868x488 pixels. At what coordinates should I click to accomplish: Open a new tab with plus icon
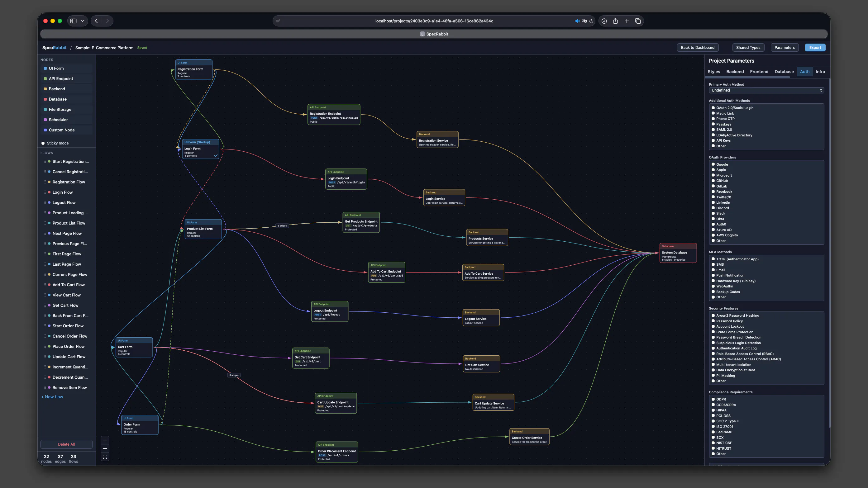(627, 21)
